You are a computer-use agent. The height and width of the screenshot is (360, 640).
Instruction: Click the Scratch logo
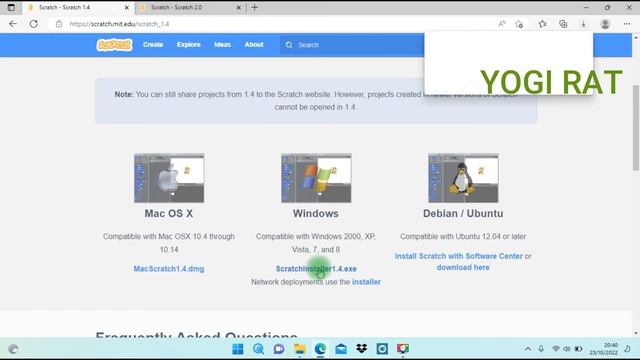pyautogui.click(x=114, y=45)
